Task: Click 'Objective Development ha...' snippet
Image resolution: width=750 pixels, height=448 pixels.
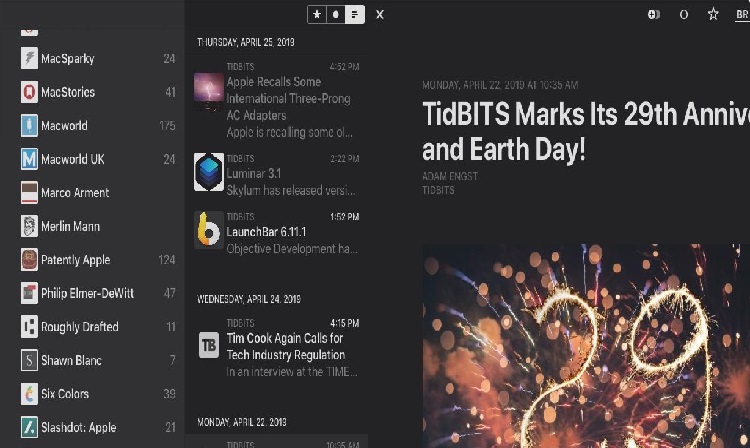Action: [292, 249]
